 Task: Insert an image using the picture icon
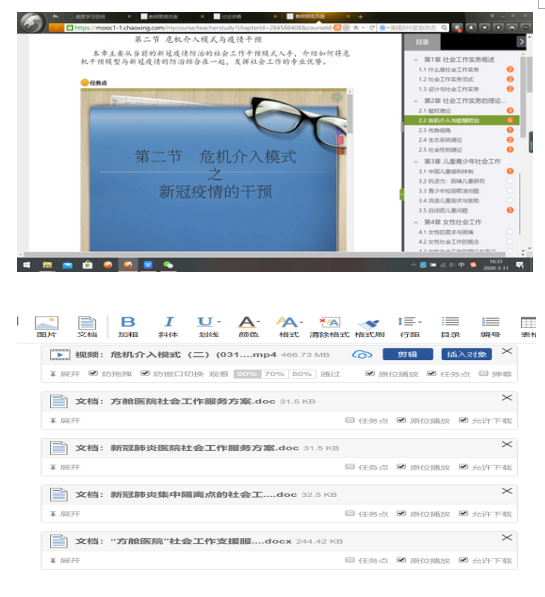46,323
